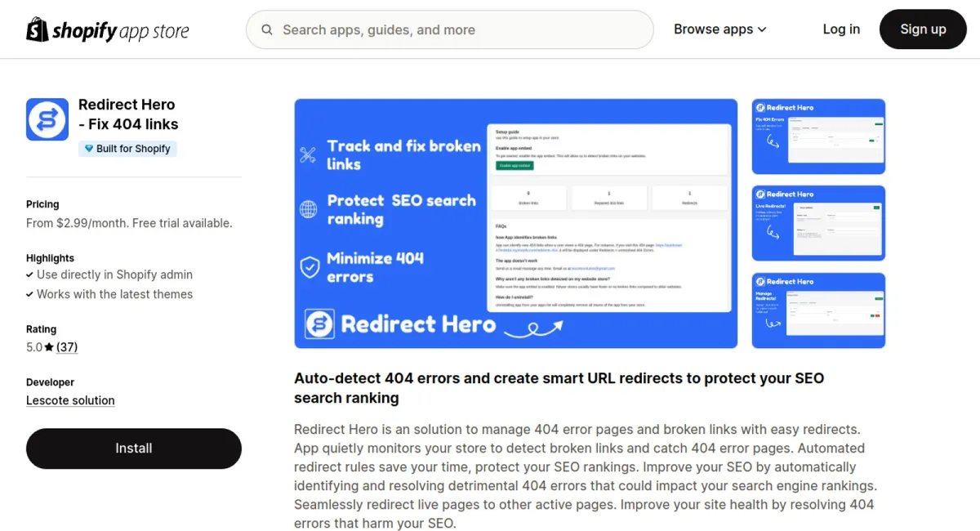Image resolution: width=980 pixels, height=531 pixels.
Task: Open the Fix 404 Errors thumbnail
Action: point(818,136)
